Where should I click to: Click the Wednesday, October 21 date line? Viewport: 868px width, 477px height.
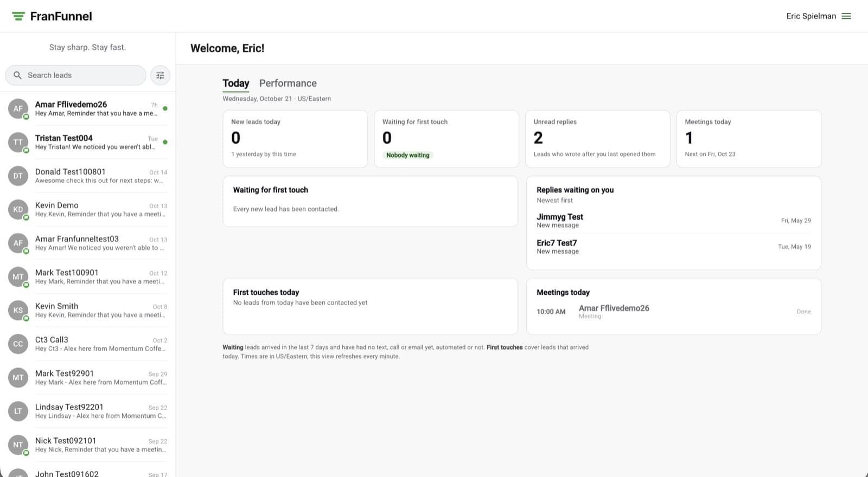click(x=277, y=99)
